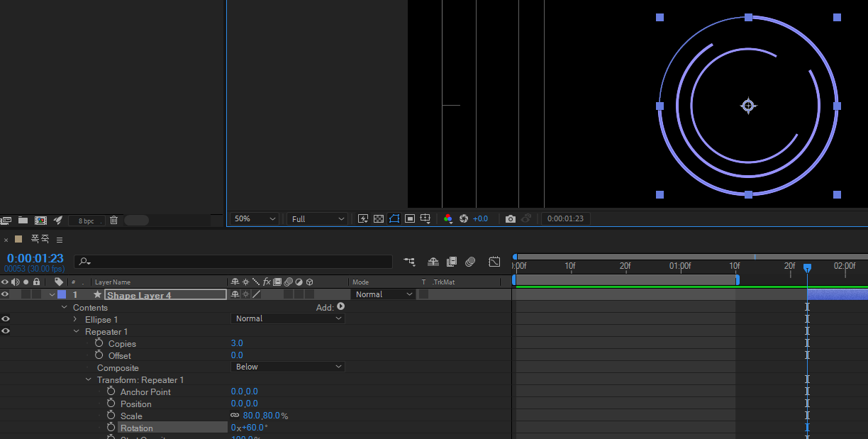Collapse the Repeater 1 group
The width and height of the screenshot is (868, 439).
click(x=76, y=331)
